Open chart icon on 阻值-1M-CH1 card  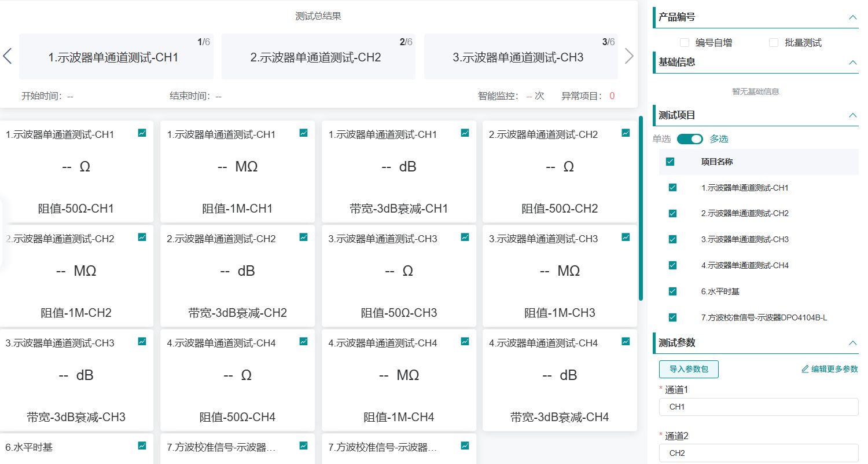tap(304, 133)
